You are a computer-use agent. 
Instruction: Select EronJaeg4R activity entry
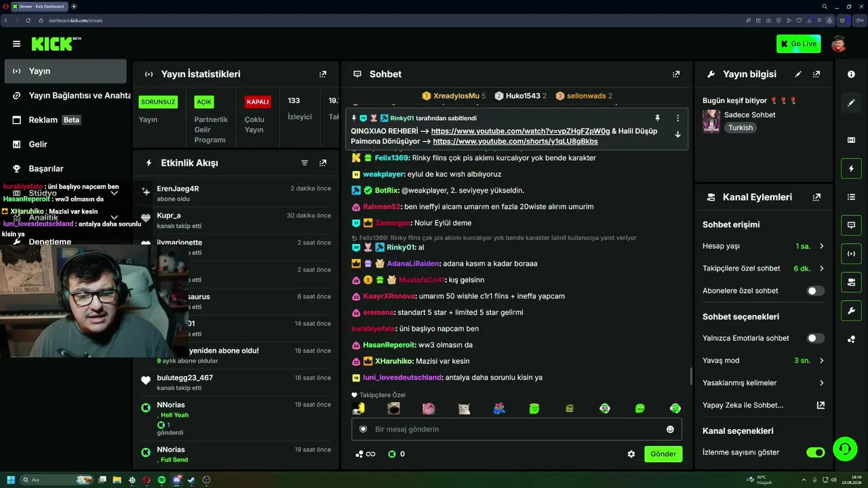tap(236, 193)
